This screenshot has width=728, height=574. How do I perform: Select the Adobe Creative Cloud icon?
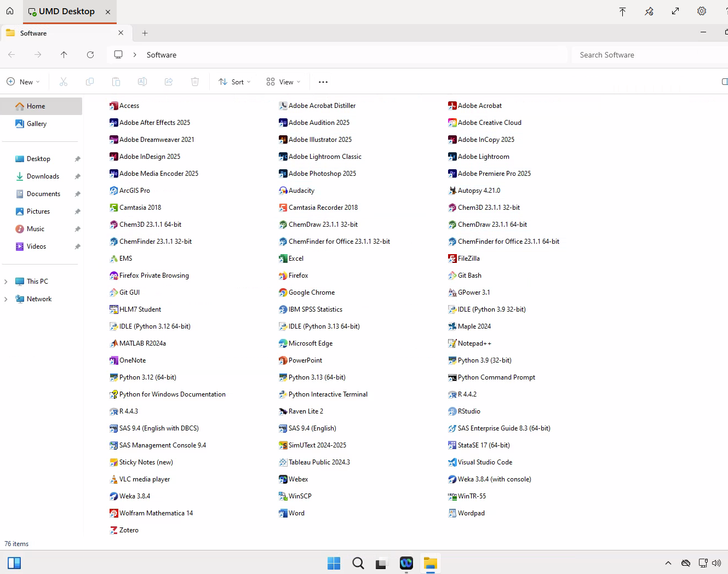coord(485,123)
